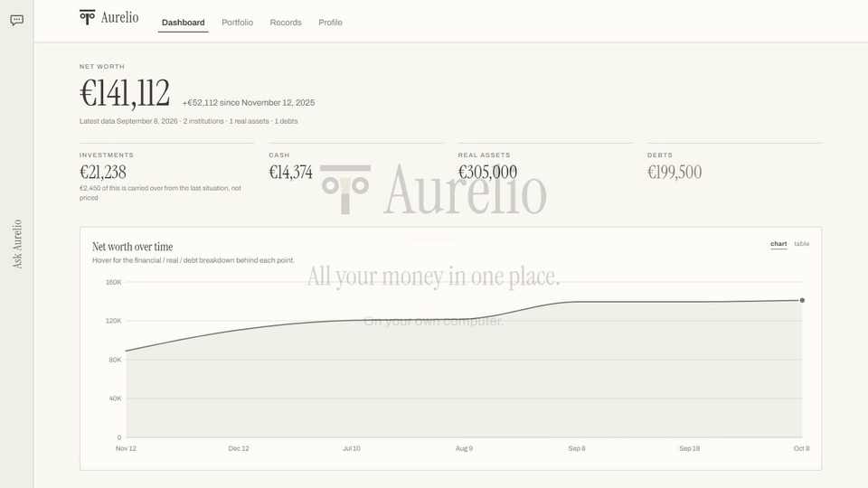Viewport: 868px width, 488px height.
Task: Click the Aurelio logo in header
Action: (x=109, y=18)
